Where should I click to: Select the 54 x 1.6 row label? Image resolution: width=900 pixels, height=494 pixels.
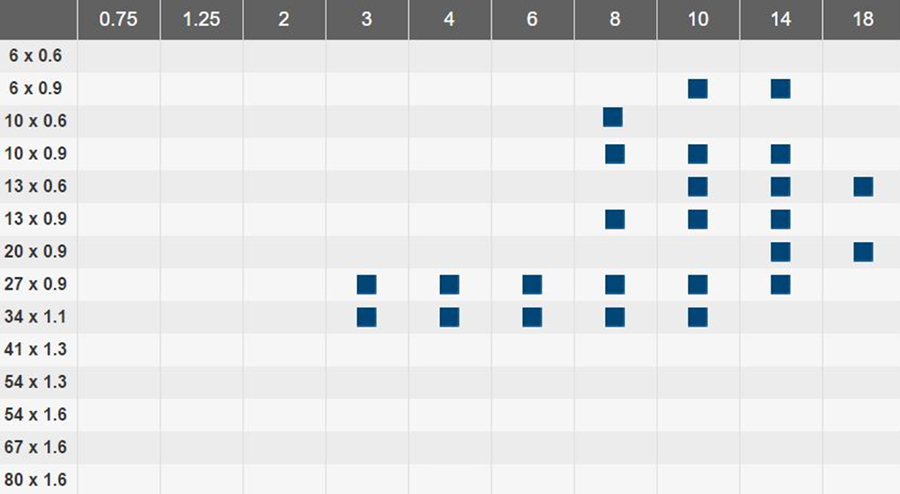(x=36, y=414)
